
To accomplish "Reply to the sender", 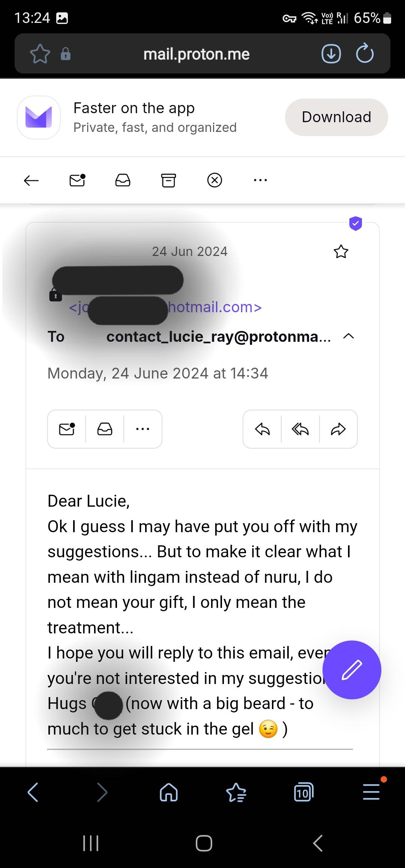I will [x=262, y=429].
